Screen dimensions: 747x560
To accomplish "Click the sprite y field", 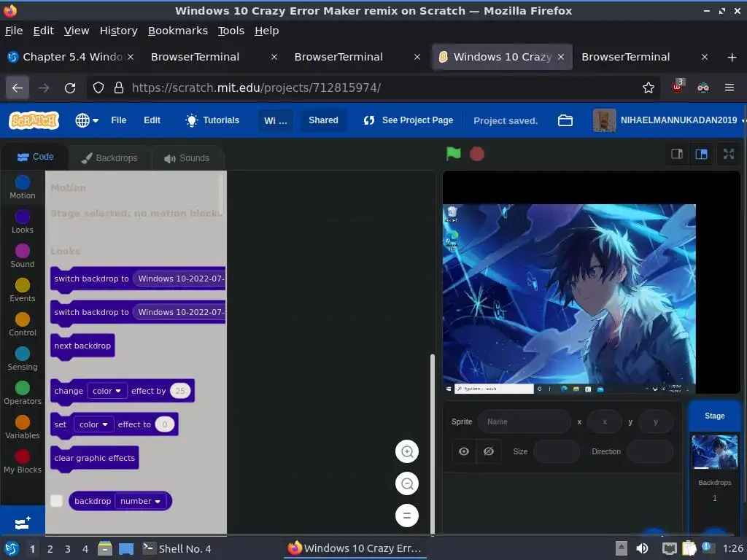I will tap(656, 421).
